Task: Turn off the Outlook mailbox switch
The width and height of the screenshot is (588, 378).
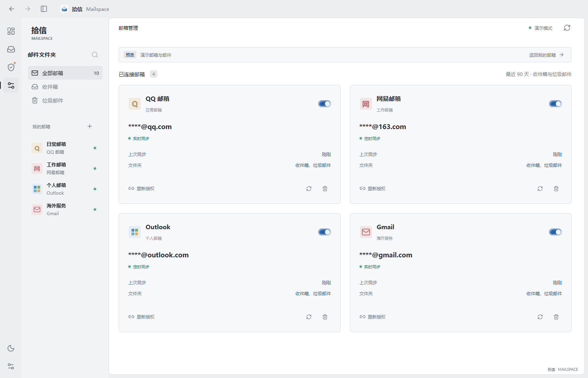Action: pyautogui.click(x=325, y=232)
